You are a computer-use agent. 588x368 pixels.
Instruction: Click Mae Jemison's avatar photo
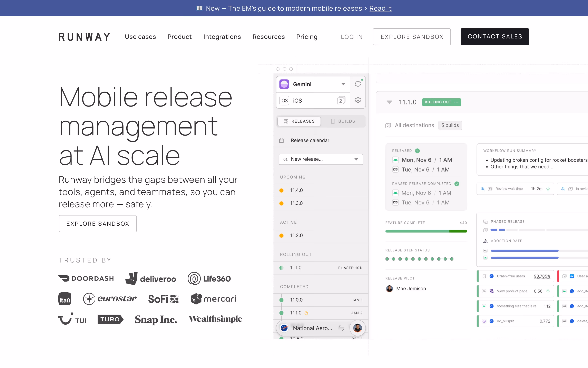tap(389, 289)
